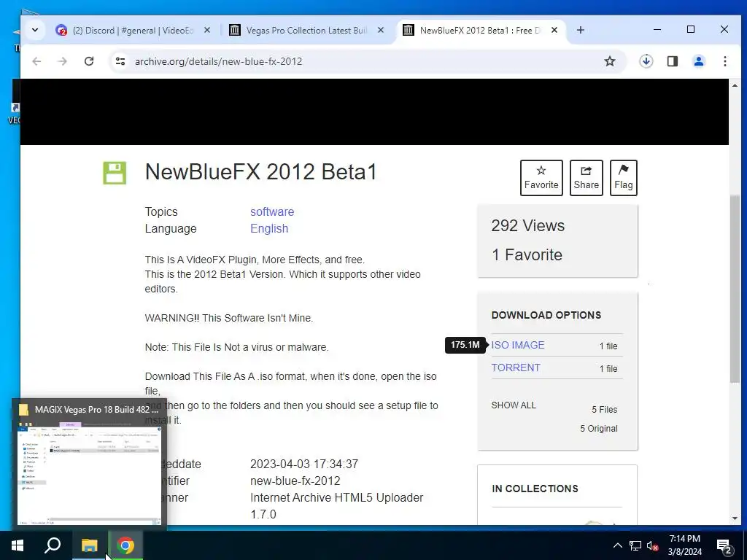
Task: Click the 5 Original files text
Action: pyautogui.click(x=598, y=429)
